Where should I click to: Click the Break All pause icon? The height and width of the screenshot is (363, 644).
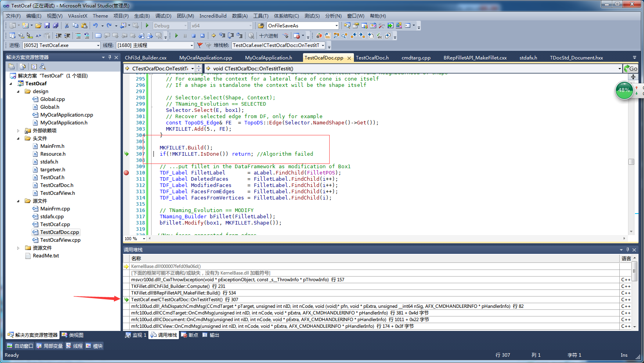coord(185,36)
